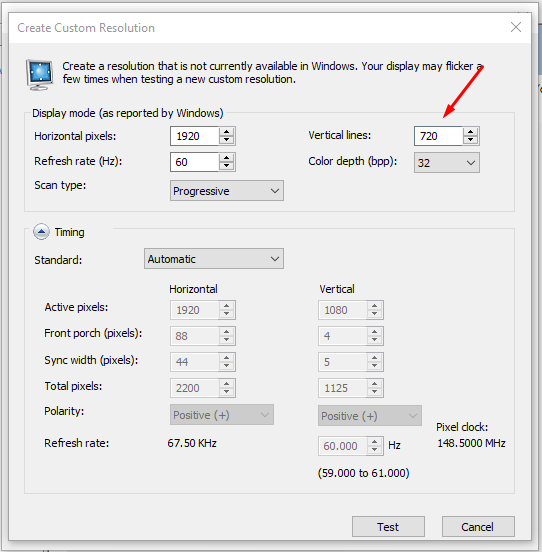Open the vertical Polarity Positive (+) dropdown

click(370, 416)
